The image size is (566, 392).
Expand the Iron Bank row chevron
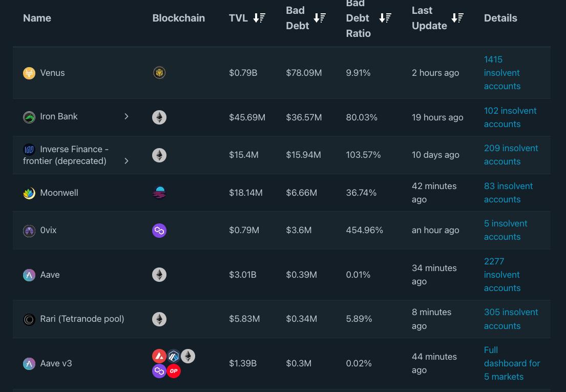click(127, 116)
